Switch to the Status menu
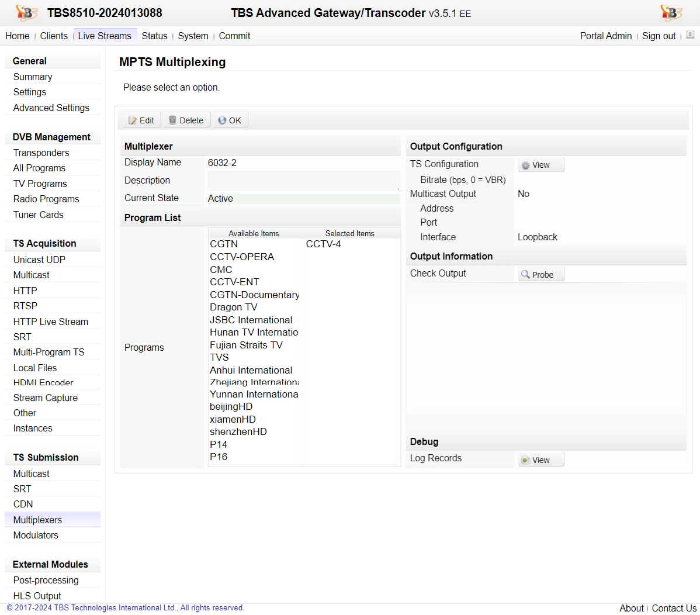 tap(154, 36)
